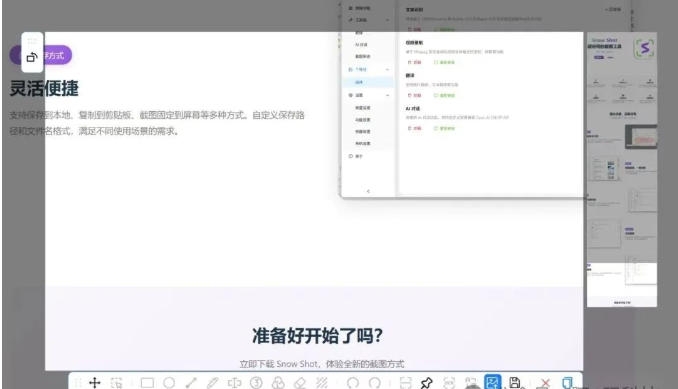Select the Pen tool
678x389 pixels.
(212, 383)
